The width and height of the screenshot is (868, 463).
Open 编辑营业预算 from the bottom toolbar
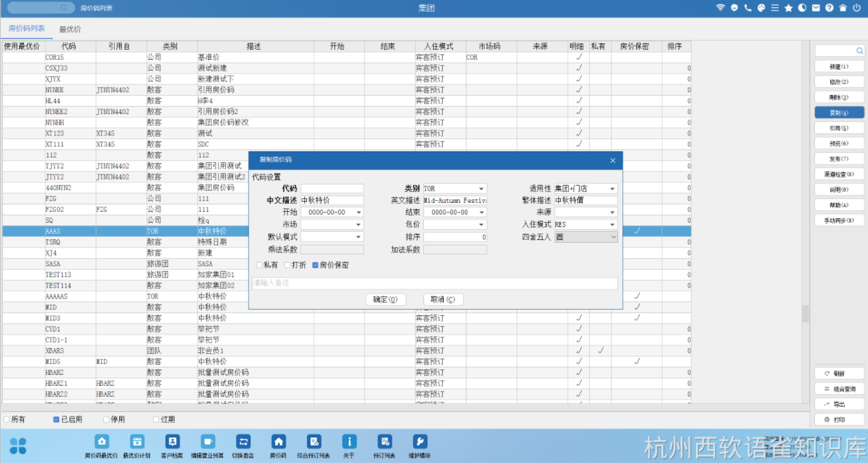pos(207,442)
